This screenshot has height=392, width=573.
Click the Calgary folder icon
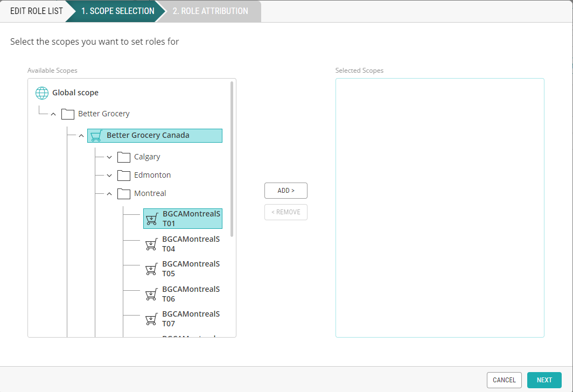point(124,157)
